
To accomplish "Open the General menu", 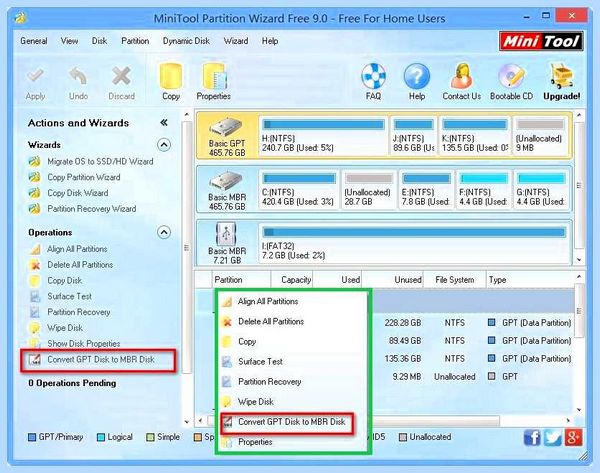I will point(34,41).
